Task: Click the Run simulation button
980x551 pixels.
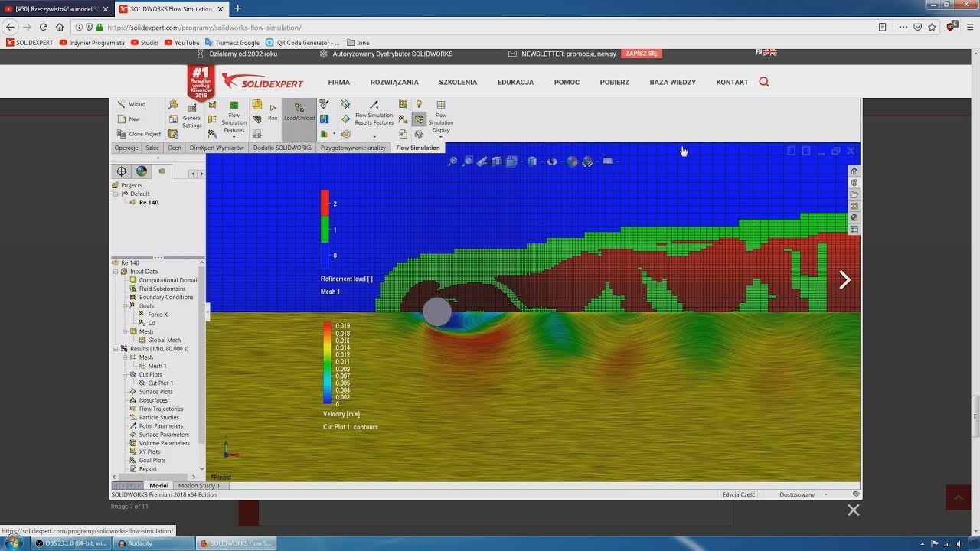Action: tap(273, 112)
